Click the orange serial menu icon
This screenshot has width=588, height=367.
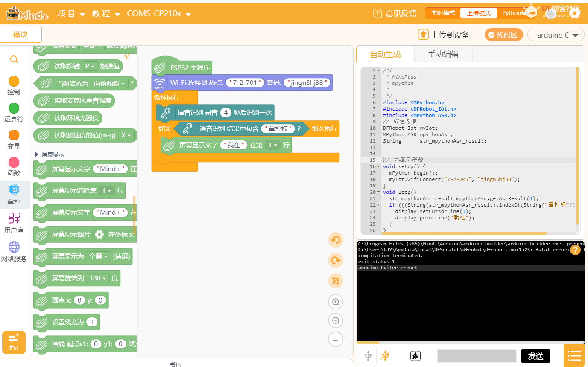pyautogui.click(x=574, y=355)
